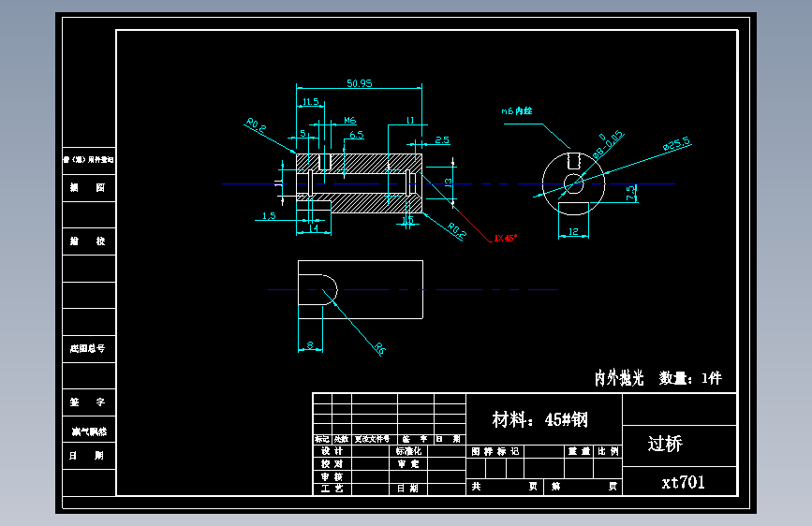Select the vertical 13 dimension
This screenshot has height=526, width=812.
point(449,183)
